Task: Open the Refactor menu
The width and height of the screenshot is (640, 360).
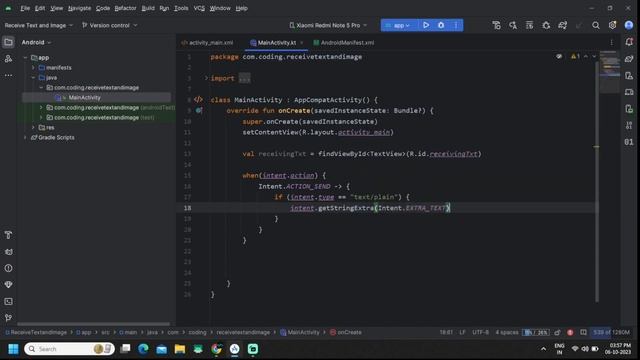Action: pos(125,8)
